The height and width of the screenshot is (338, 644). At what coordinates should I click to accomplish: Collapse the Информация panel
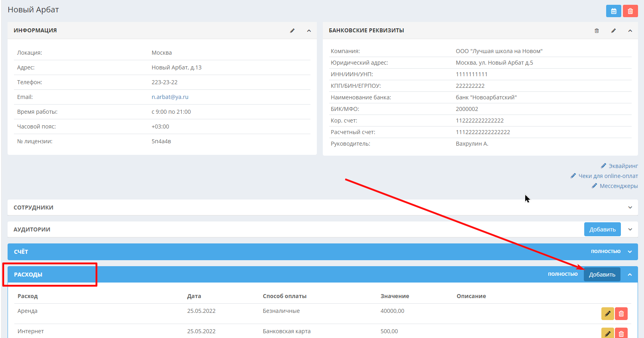pos(309,31)
